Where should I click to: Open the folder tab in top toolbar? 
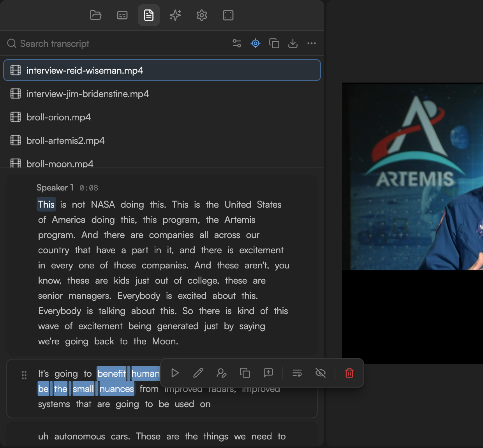96,15
